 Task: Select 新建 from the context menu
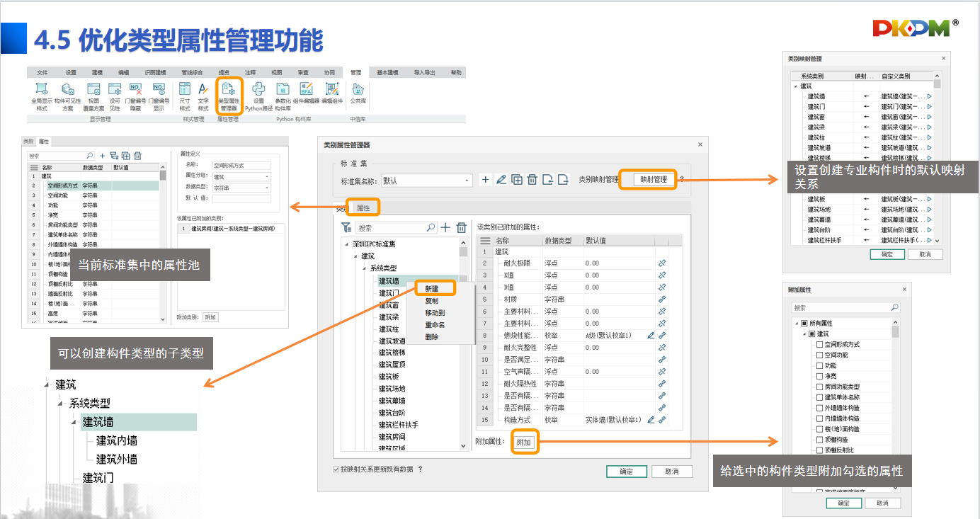(431, 289)
